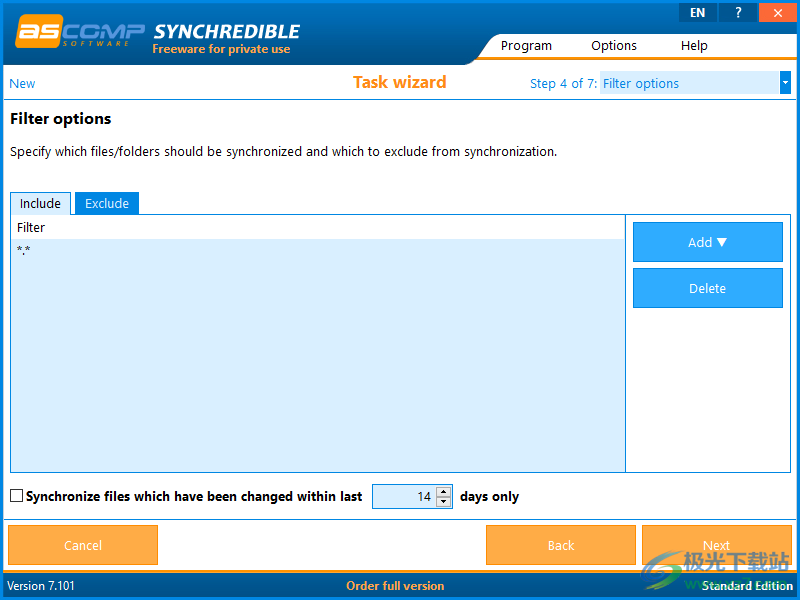Click the Task wizard heading

point(400,83)
